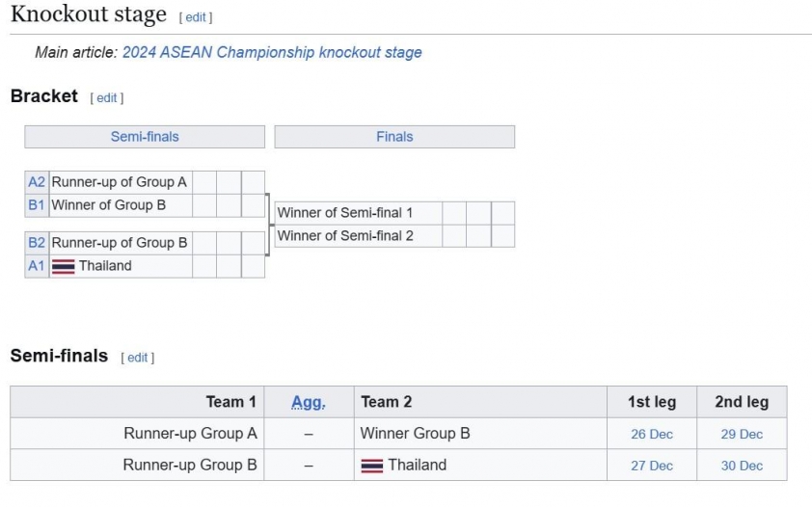812x507 pixels.
Task: Click Thailand team name in semi-finals table
Action: pos(418,466)
